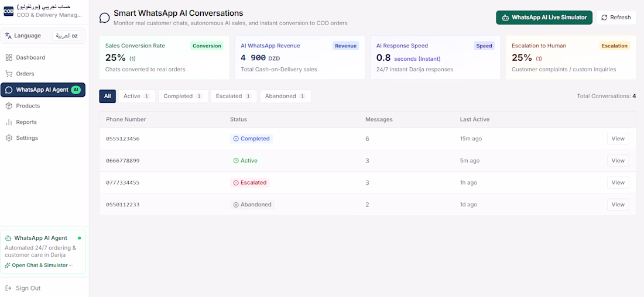644x297 pixels.
Task: Click the Smart WhatsApp AI Conversations heading
Action: 178,13
